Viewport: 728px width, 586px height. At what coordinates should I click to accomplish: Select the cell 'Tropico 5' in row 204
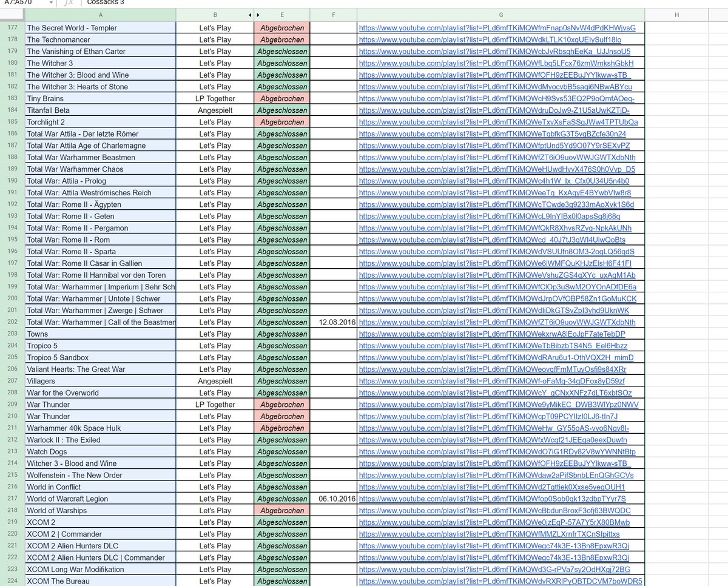pyautogui.click(x=100, y=346)
